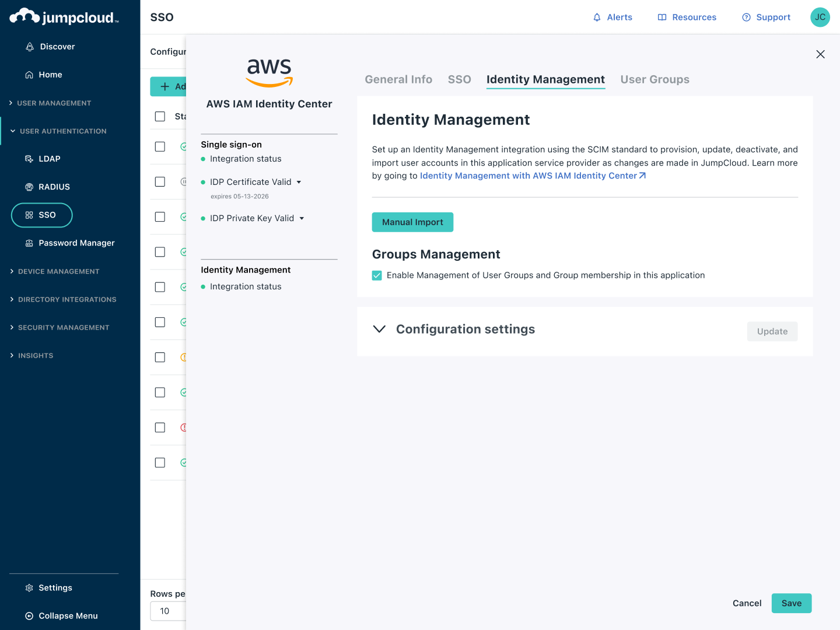Click the Alerts bell icon

pyautogui.click(x=596, y=17)
